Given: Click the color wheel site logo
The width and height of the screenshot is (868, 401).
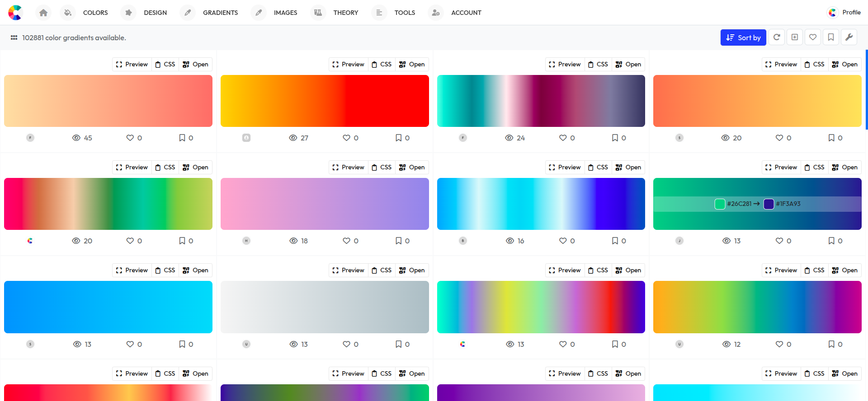Looking at the screenshot, I should click(x=15, y=13).
